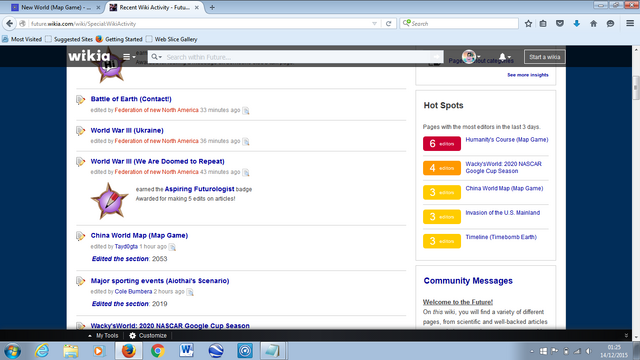This screenshot has width=640, height=360.
Task: Open Suggested Sites bookmark
Action: point(69,39)
